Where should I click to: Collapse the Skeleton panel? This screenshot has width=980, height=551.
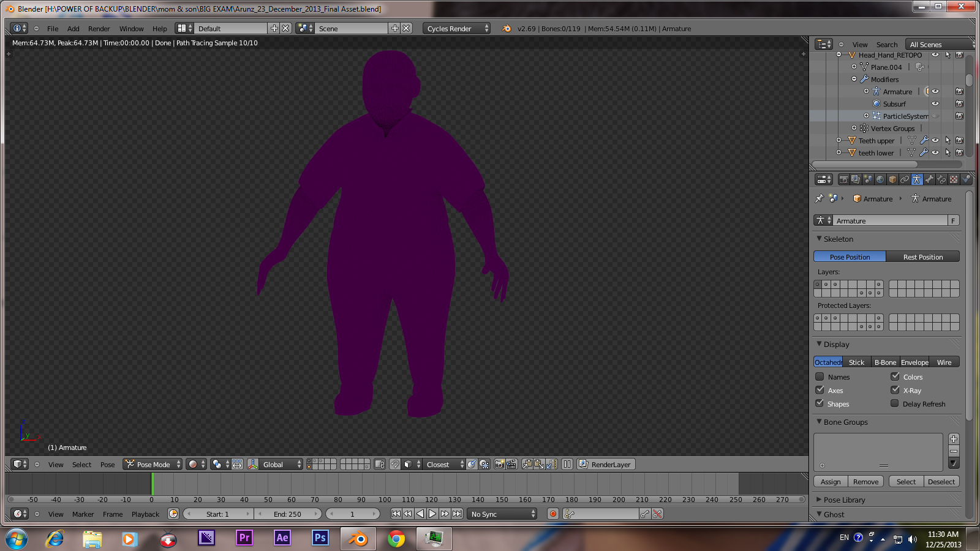click(x=820, y=239)
